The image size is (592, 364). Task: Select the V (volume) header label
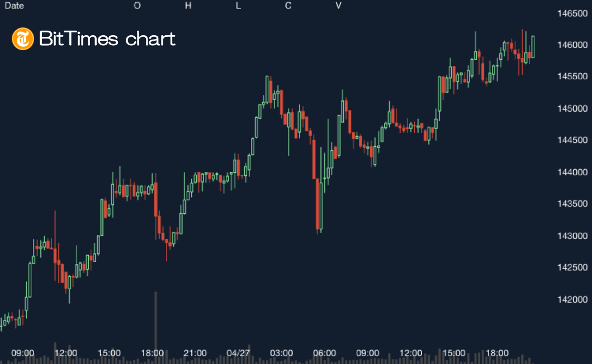338,6
